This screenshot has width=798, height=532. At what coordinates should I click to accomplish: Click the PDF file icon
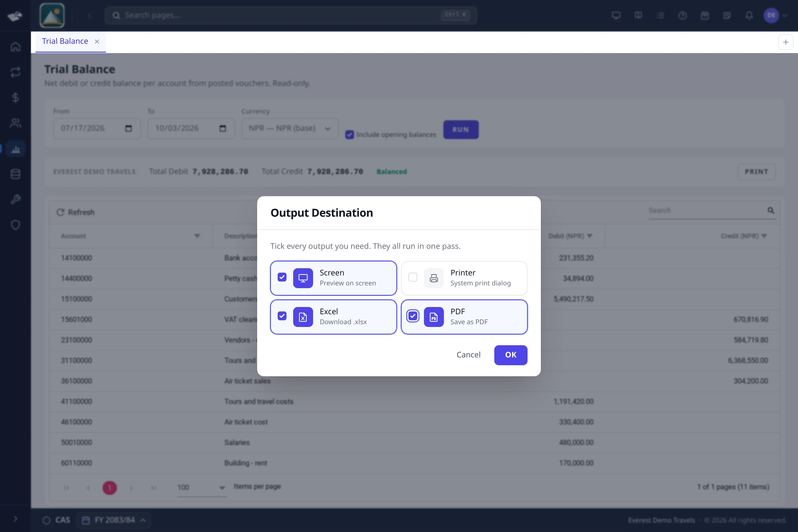(434, 317)
